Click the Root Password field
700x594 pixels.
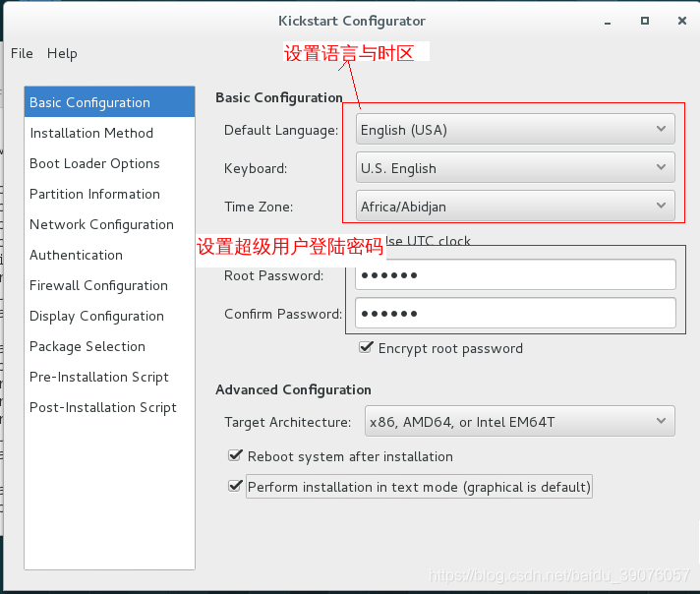click(x=515, y=274)
